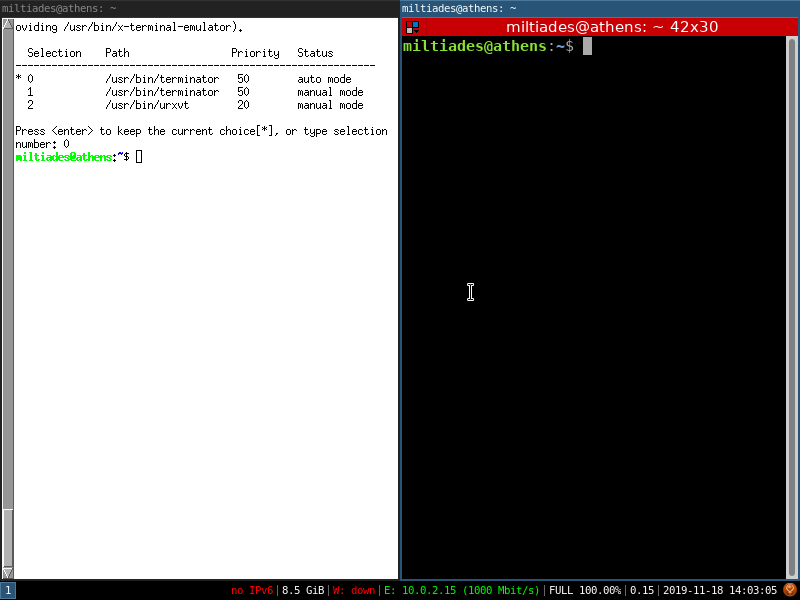The image size is (800, 600).
Task: Click 'no IPv6' status entry
Action: [x=252, y=590]
